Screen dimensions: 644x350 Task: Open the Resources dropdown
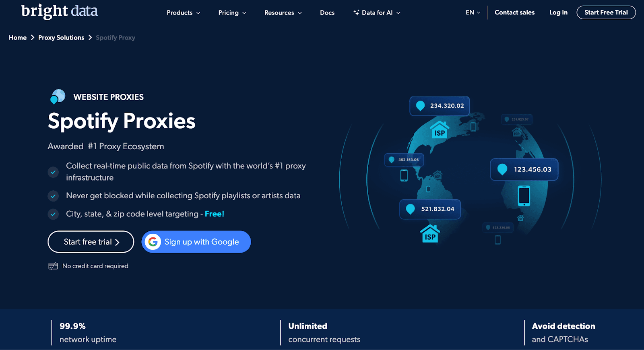point(283,13)
